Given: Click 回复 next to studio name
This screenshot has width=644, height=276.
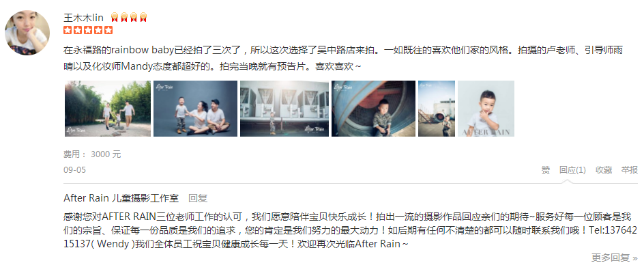Looking at the screenshot, I should tap(198, 198).
